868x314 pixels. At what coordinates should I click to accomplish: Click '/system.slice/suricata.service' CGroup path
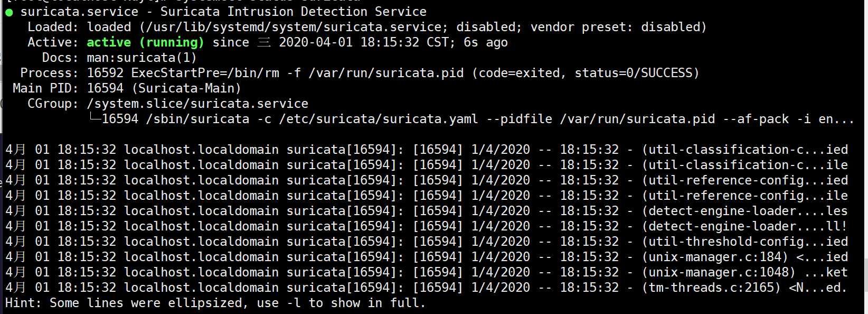(197, 104)
